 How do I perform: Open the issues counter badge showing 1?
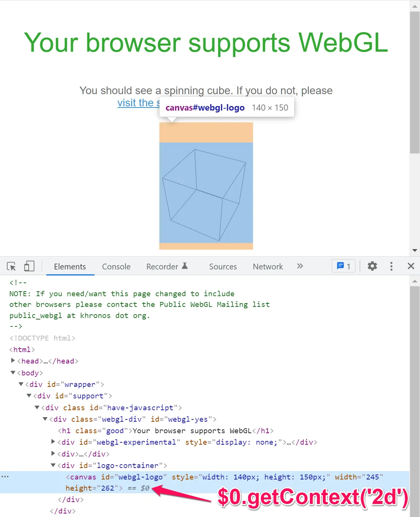coord(343,266)
